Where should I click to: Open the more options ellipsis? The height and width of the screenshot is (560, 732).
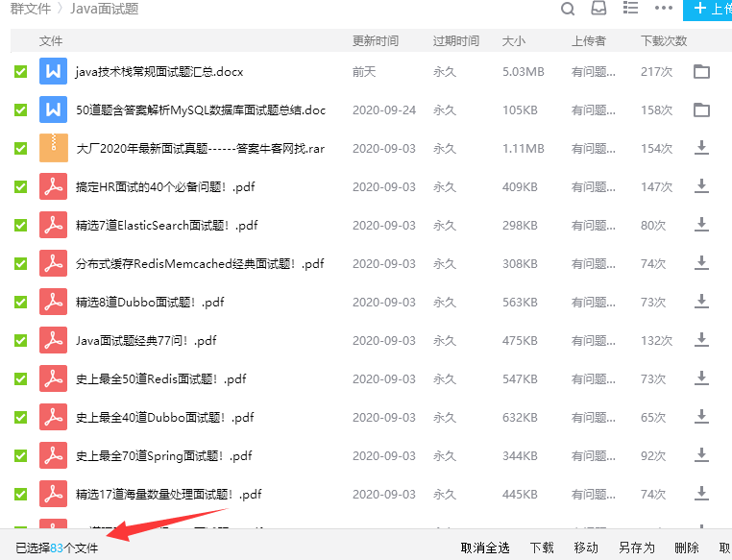(664, 8)
